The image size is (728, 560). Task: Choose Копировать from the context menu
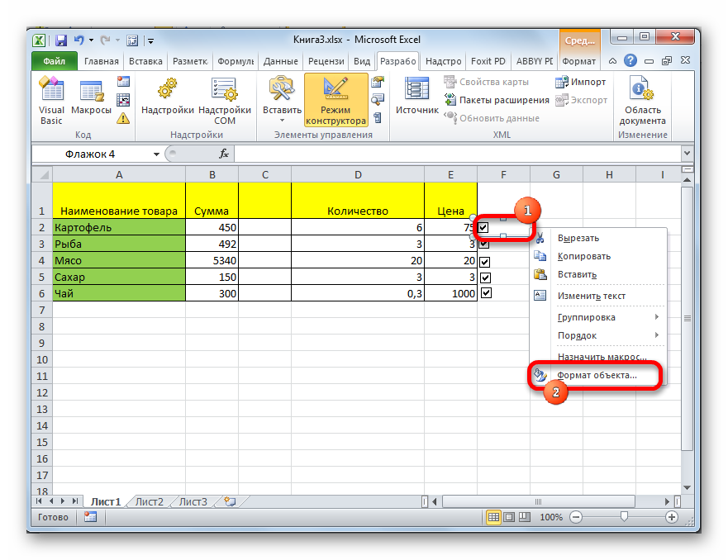point(583,256)
